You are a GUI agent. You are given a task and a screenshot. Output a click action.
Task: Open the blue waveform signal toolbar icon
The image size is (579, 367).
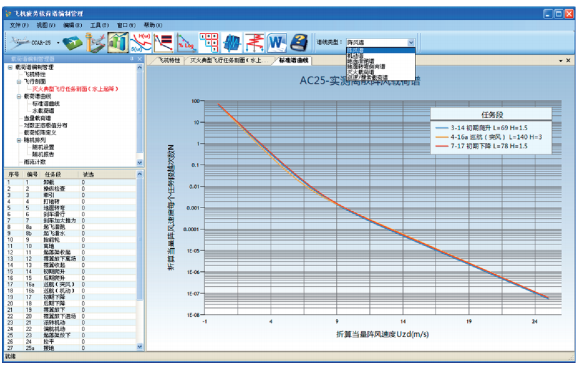pyautogui.click(x=232, y=43)
